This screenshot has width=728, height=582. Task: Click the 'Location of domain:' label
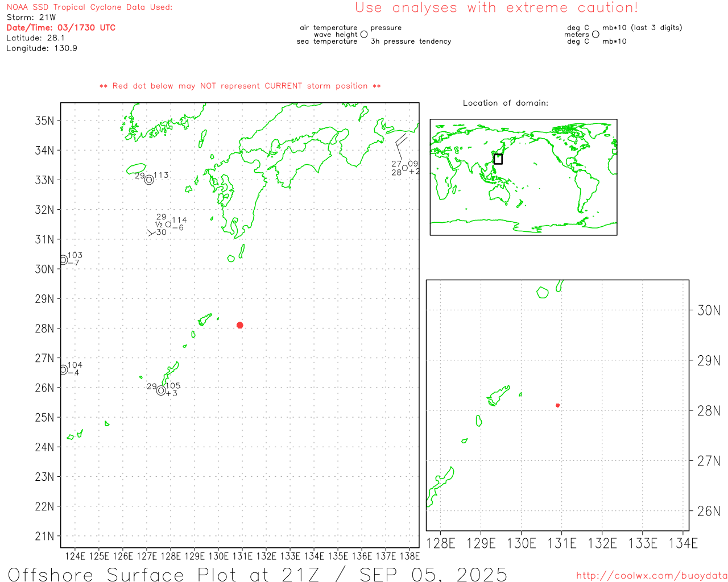coord(506,103)
